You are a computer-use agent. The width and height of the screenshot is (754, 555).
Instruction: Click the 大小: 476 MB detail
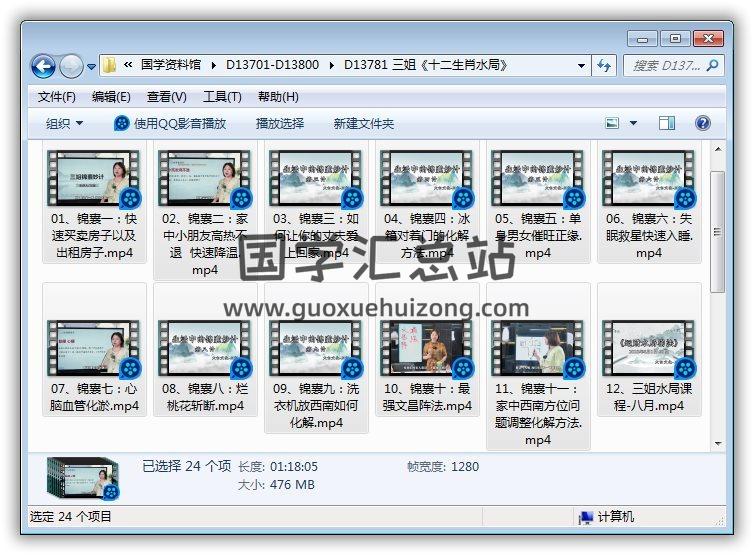(x=276, y=485)
